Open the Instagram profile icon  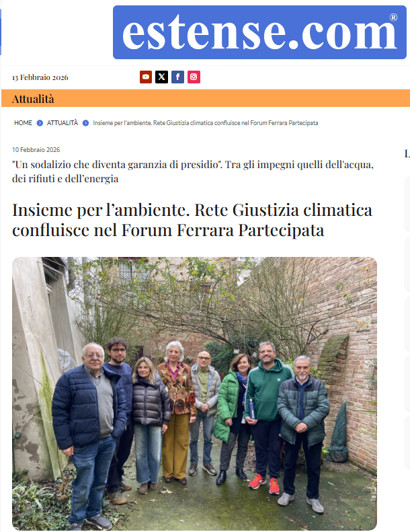click(x=194, y=77)
